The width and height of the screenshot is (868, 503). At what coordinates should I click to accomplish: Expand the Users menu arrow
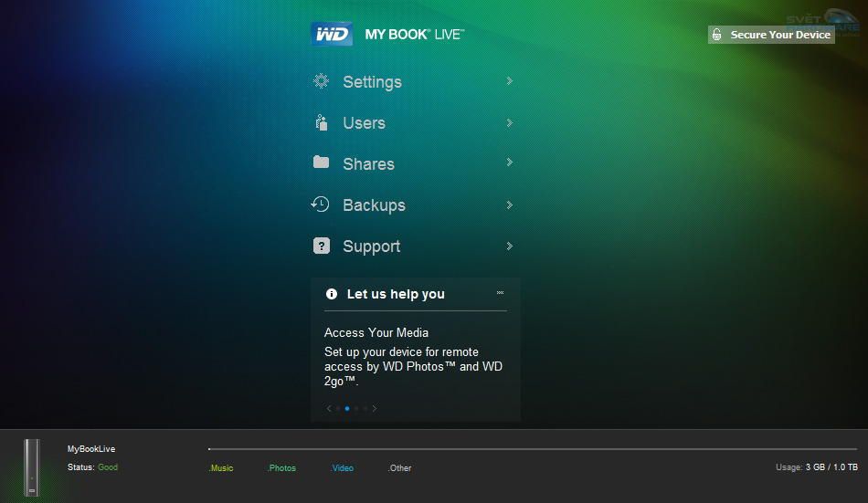509,122
